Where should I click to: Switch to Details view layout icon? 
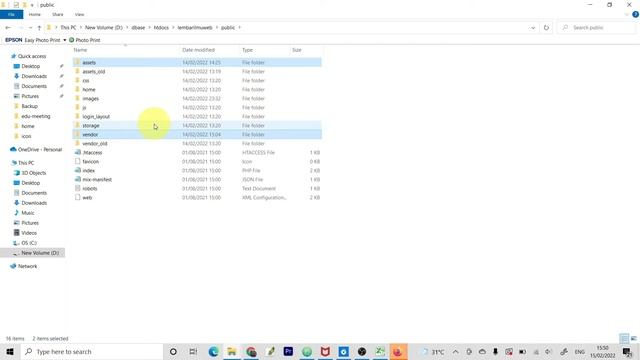pyautogui.click(x=624, y=338)
